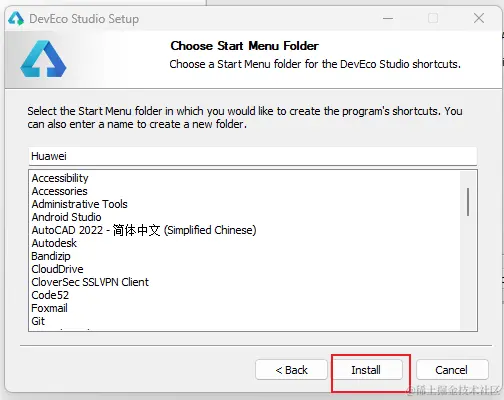Click the DevEco Studio title bar icon
This screenshot has height=400, width=504.
[16, 19]
